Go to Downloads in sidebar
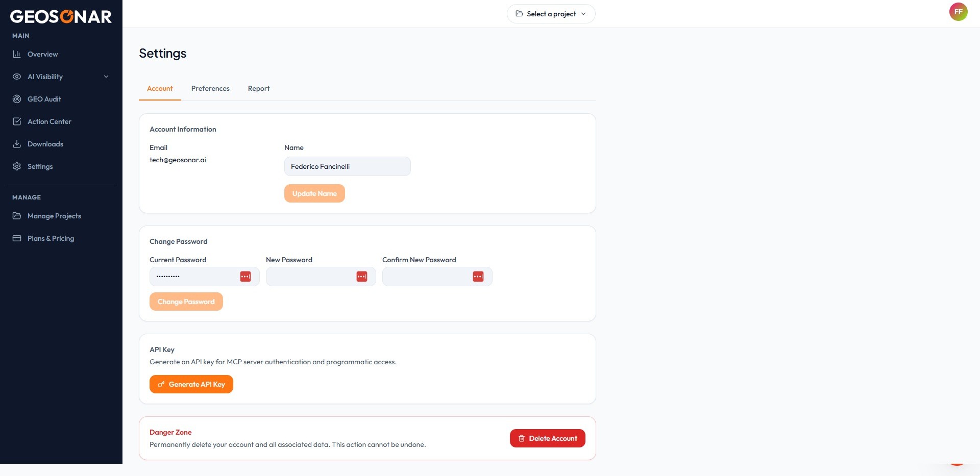980x476 pixels. click(x=61, y=144)
